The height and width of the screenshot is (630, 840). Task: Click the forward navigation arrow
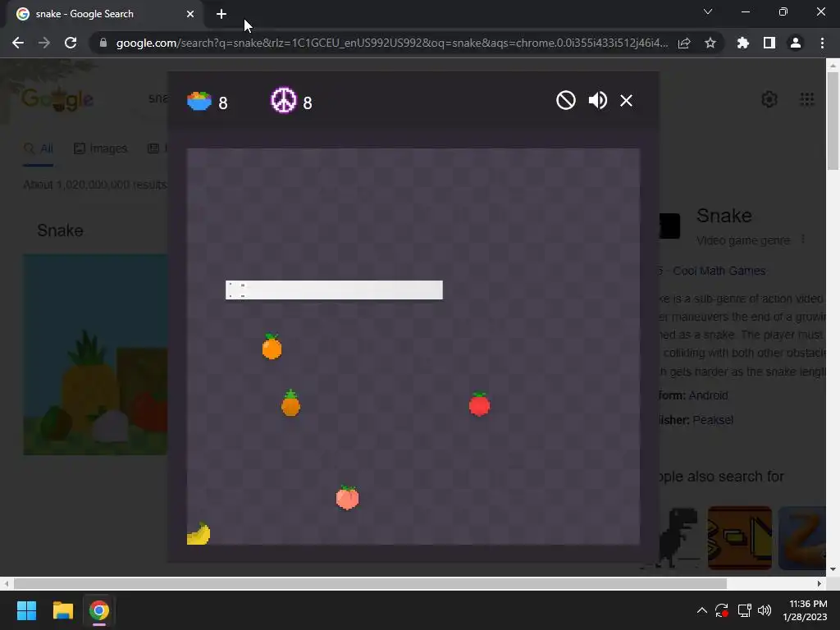tap(44, 43)
